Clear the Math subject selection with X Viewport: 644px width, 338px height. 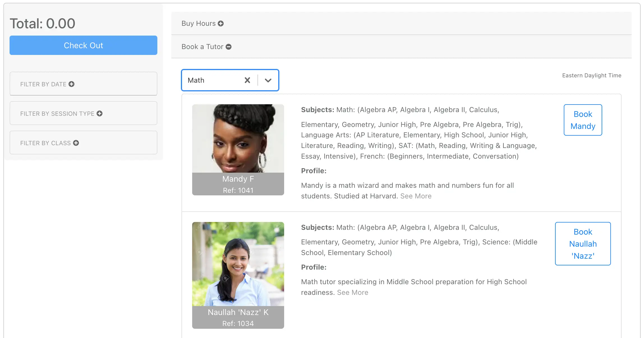247,80
